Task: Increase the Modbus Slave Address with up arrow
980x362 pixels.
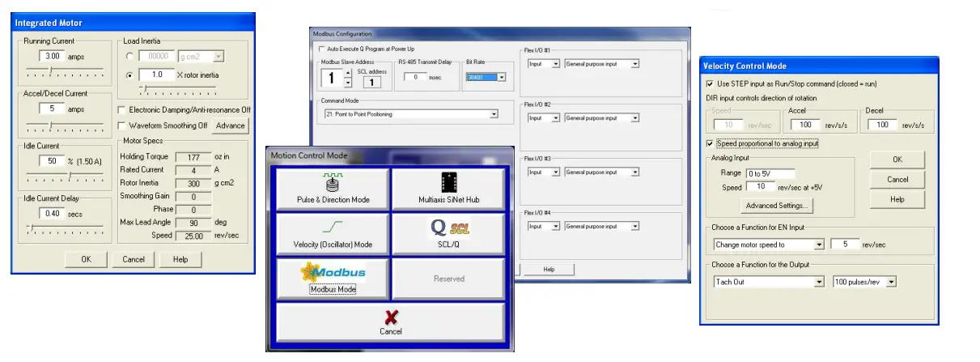Action: (348, 73)
